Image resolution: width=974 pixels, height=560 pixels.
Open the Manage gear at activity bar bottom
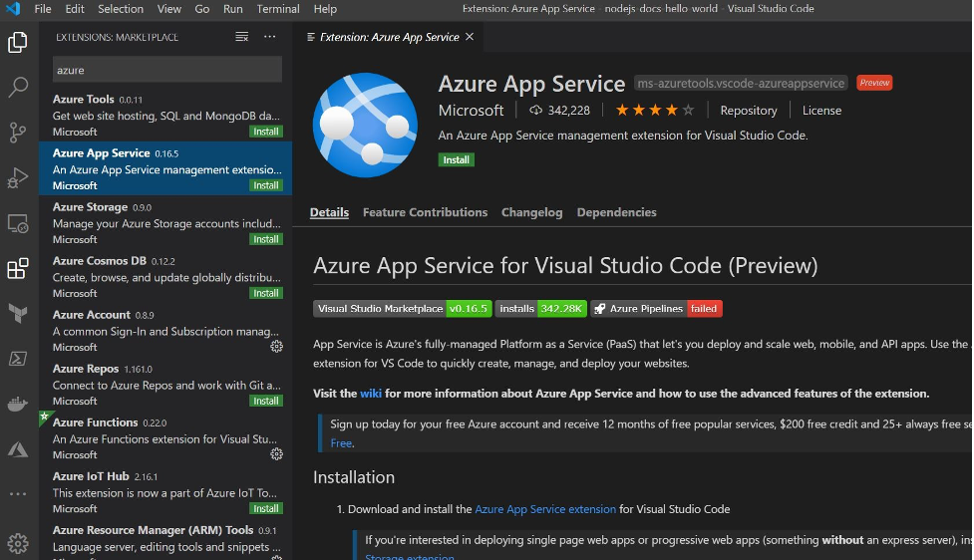[17, 543]
